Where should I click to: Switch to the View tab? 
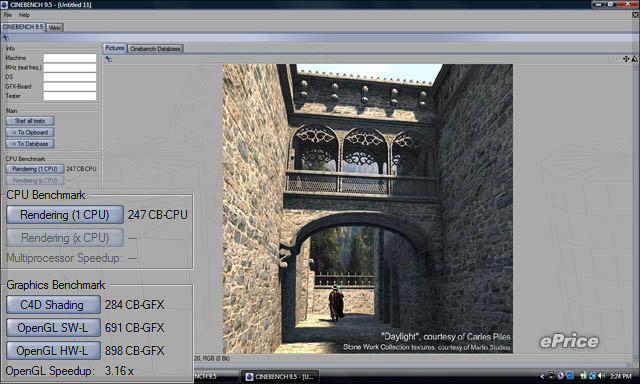(54, 27)
